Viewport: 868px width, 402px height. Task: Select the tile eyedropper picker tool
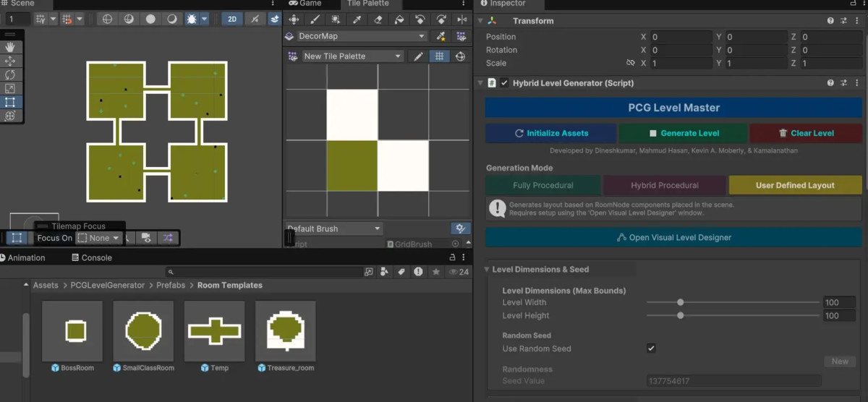coord(356,20)
